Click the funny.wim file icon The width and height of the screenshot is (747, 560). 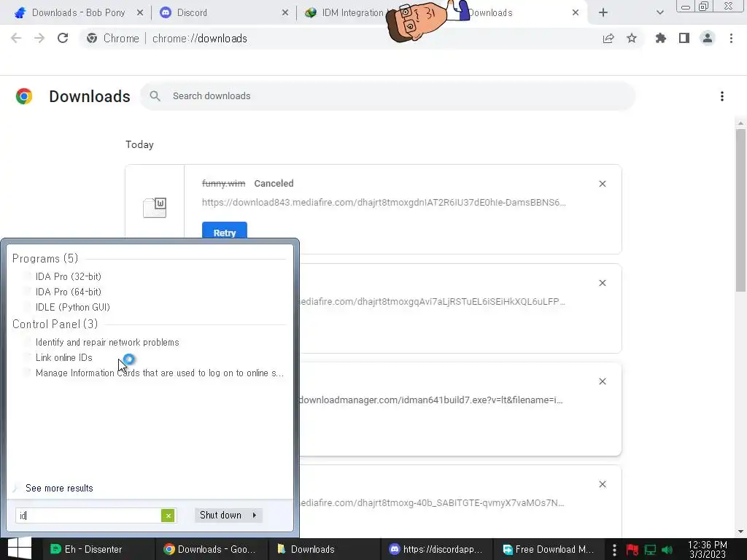(x=155, y=208)
